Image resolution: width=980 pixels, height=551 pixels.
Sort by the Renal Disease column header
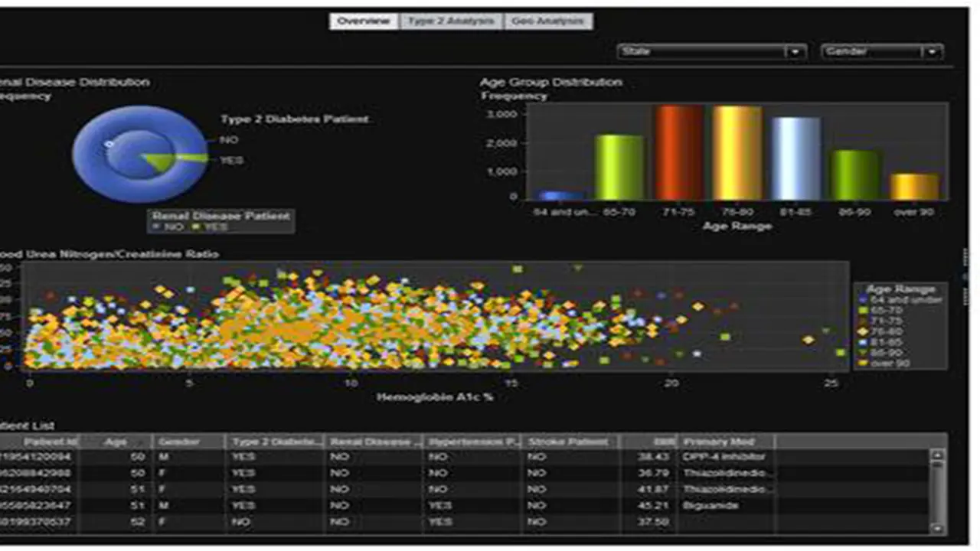click(374, 442)
